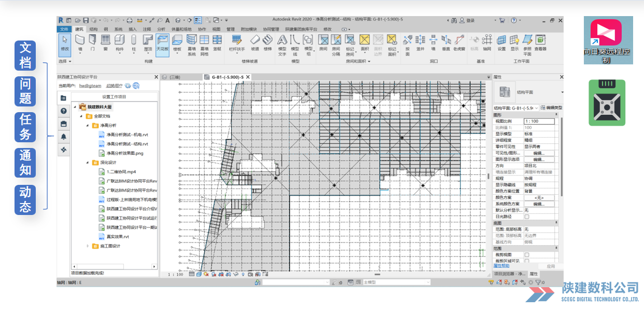644x310 pixels.
Task: Select the Door (门) tool
Action: tap(92, 43)
